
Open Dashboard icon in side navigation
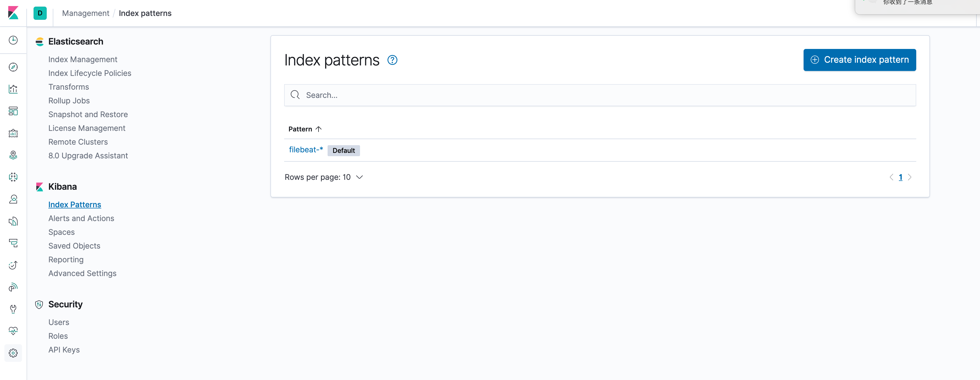point(13,111)
